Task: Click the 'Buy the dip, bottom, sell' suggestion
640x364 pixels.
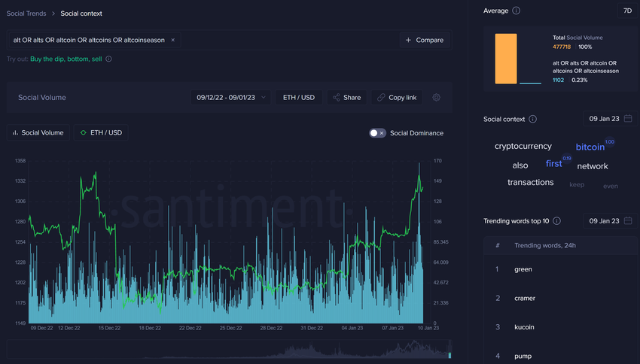Action: click(66, 59)
